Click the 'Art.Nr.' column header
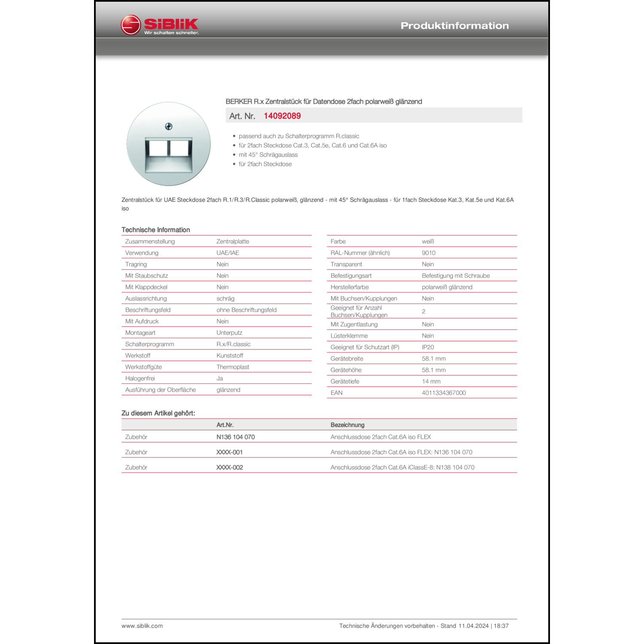The image size is (644, 644). pos(225,425)
